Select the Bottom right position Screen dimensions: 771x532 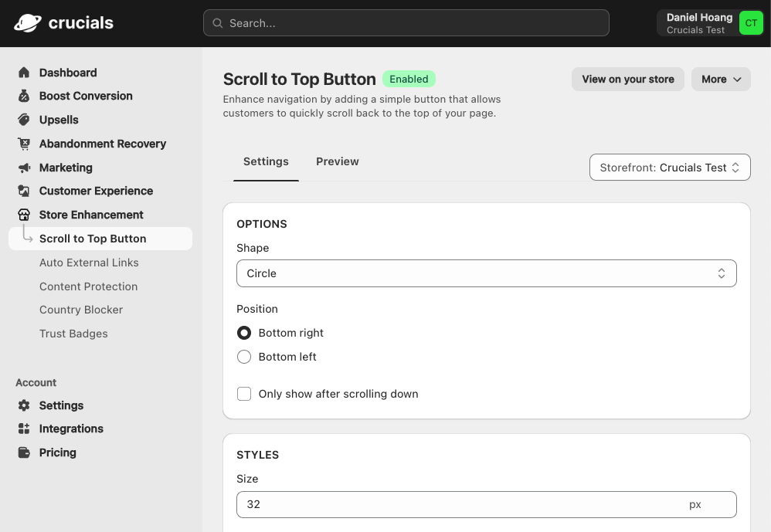[x=244, y=333]
